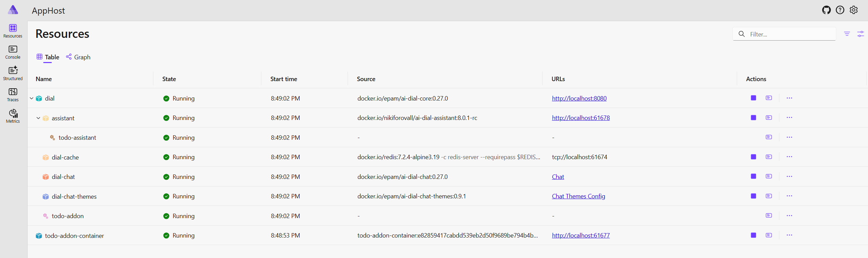The image size is (868, 258).
Task: Open the http://localhost:8080 link
Action: [579, 98]
